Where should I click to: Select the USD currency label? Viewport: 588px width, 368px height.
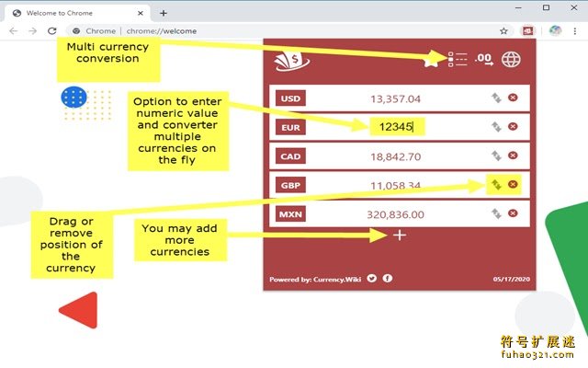tap(290, 98)
